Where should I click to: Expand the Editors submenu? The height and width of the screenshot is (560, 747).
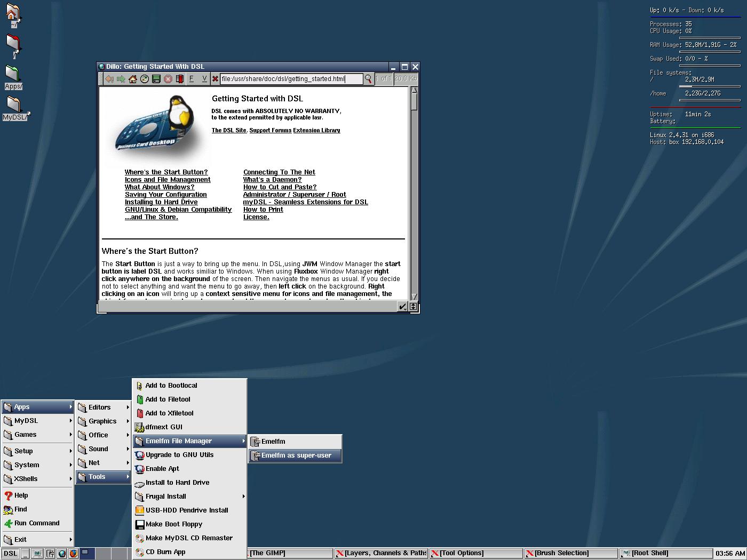point(104,407)
